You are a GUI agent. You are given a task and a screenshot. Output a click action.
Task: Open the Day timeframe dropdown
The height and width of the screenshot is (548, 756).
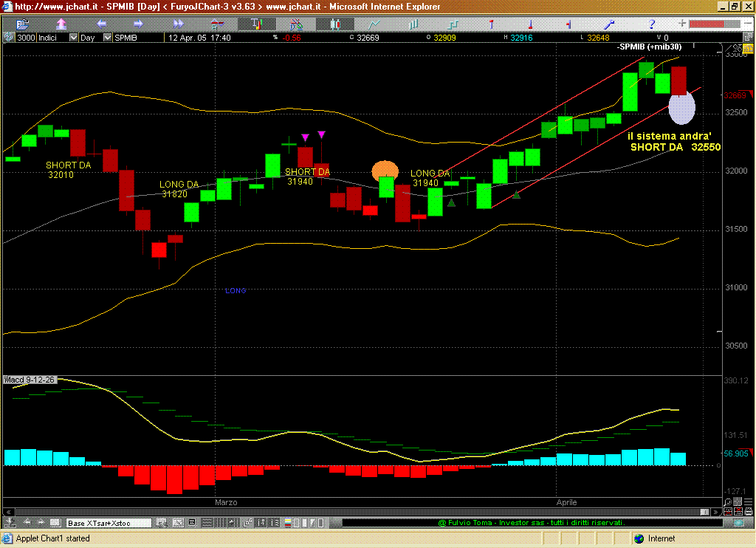point(108,38)
